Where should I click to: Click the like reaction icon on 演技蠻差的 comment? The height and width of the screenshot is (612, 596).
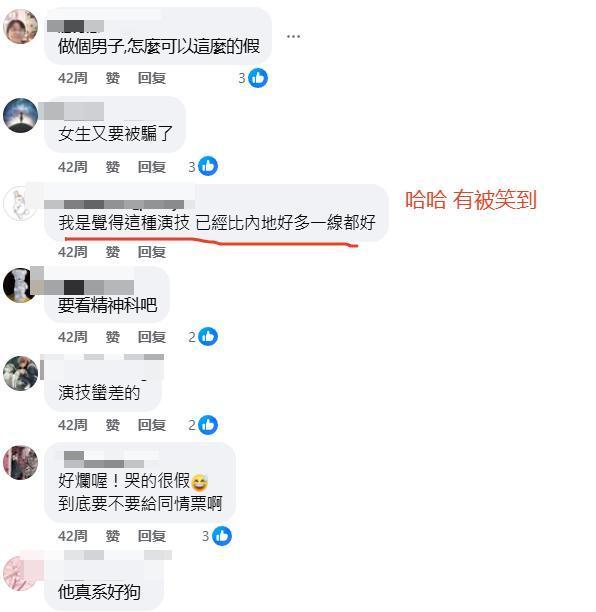208,425
